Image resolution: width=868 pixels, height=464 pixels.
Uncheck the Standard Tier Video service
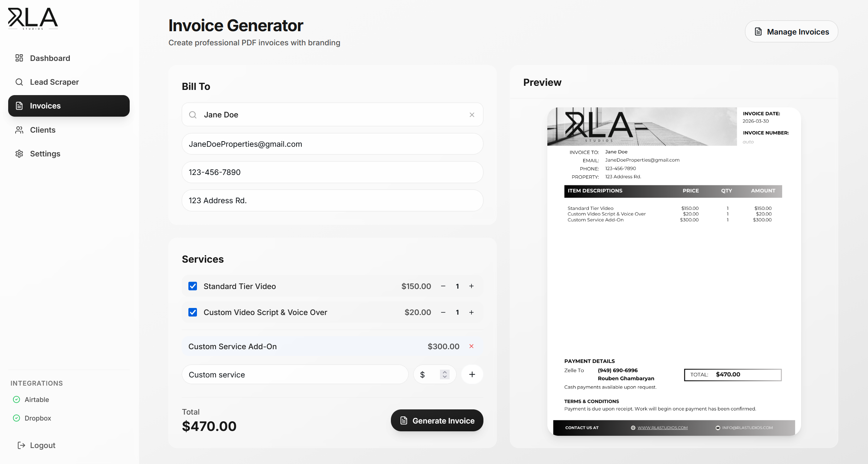pos(192,286)
